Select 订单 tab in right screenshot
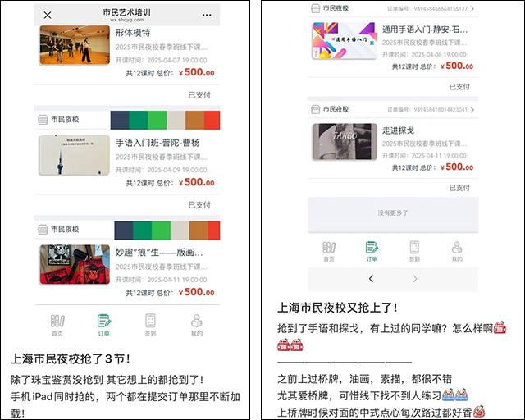This screenshot has height=420, width=525. click(372, 251)
